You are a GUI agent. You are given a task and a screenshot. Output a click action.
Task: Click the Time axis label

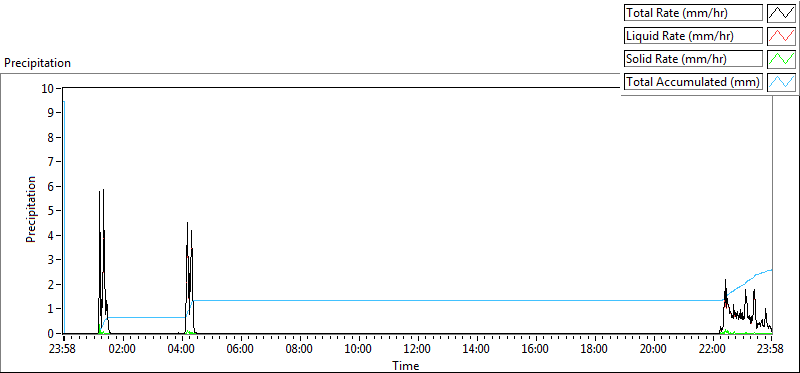pos(406,366)
